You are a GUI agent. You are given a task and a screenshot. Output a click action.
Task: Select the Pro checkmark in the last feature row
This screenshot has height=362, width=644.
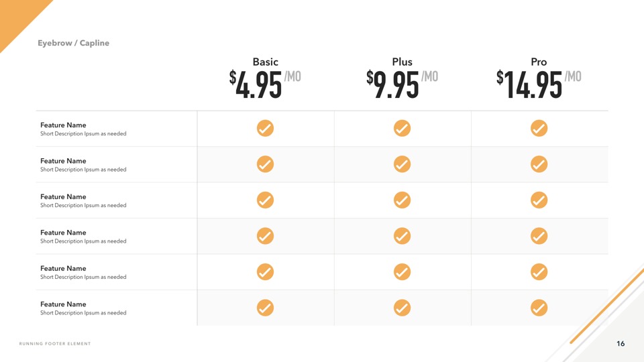pyautogui.click(x=539, y=308)
